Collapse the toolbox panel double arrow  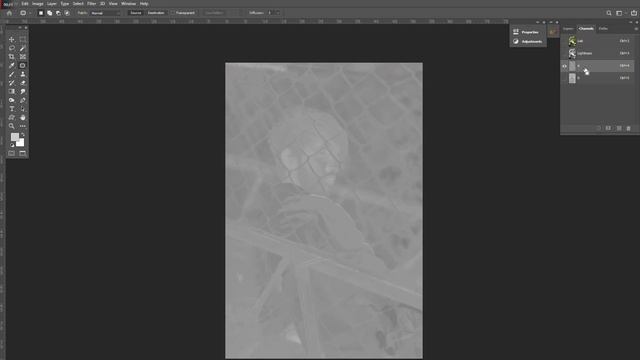(x=19, y=27)
